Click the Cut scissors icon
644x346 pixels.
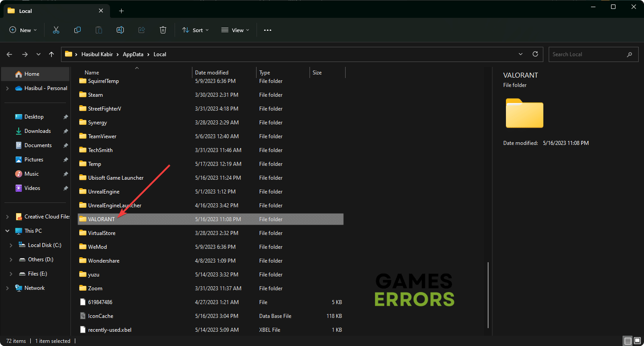click(56, 30)
